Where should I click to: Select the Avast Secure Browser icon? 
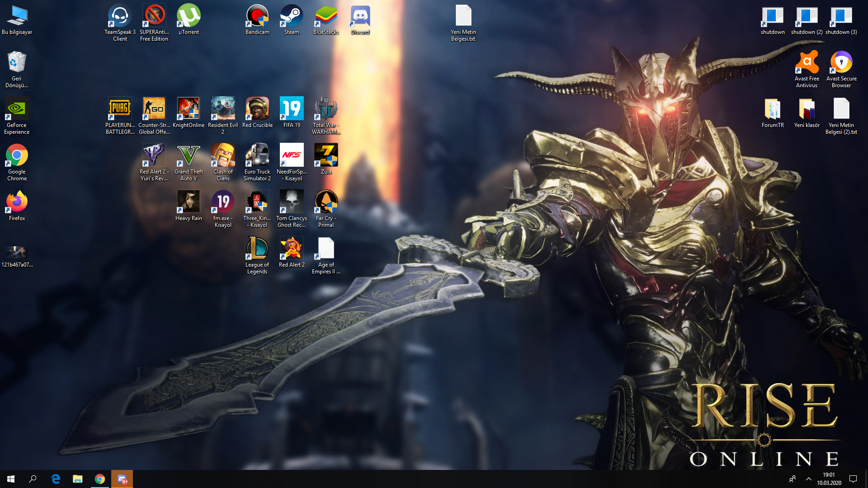[842, 69]
